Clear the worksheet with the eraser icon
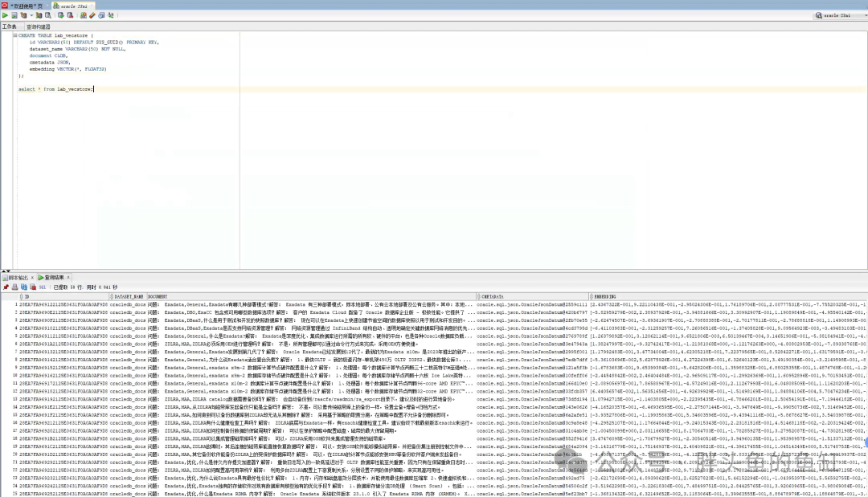The height and width of the screenshot is (497, 868). pos(92,15)
